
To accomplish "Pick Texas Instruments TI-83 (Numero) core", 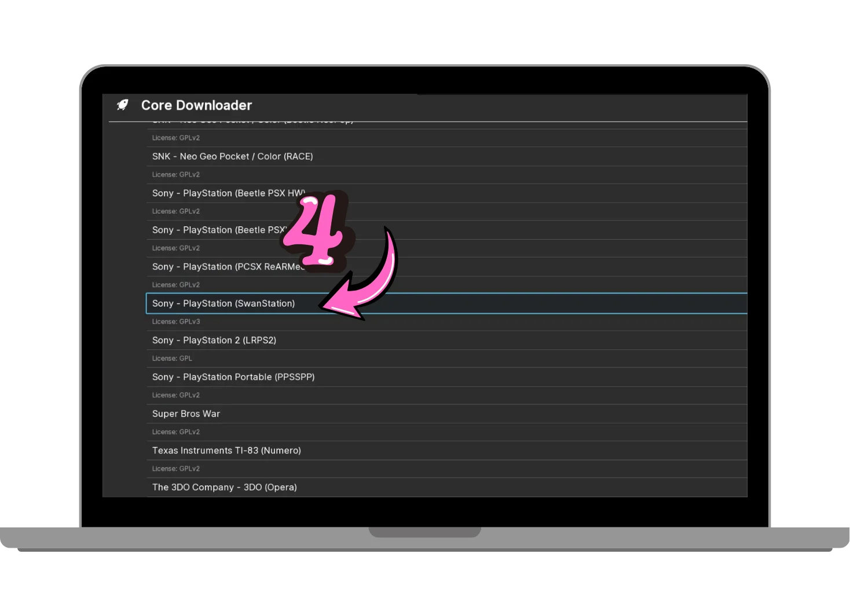I will pos(446,450).
